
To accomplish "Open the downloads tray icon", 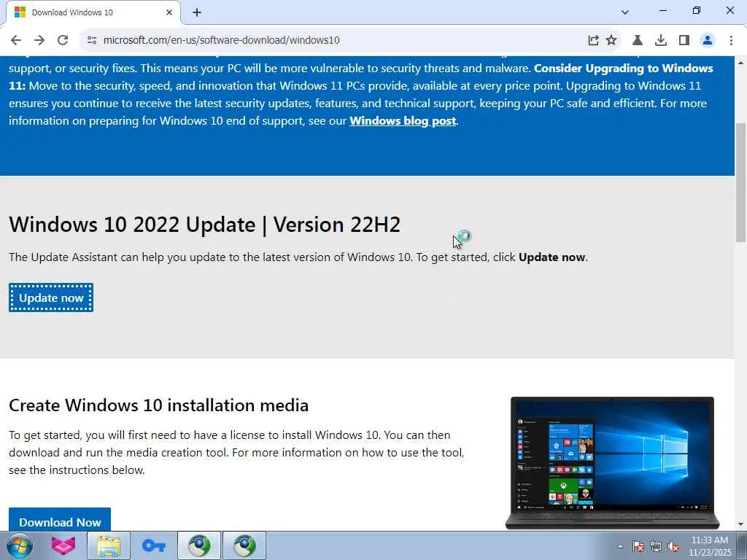I will tap(661, 40).
